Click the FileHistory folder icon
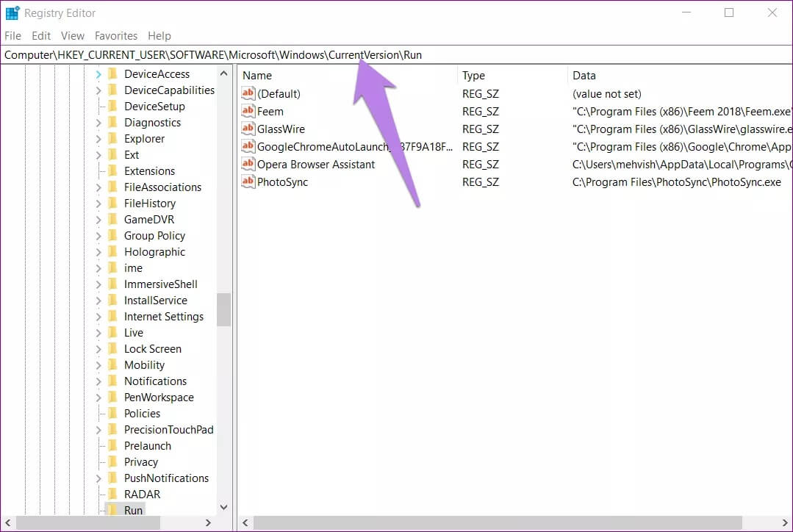 pos(112,204)
